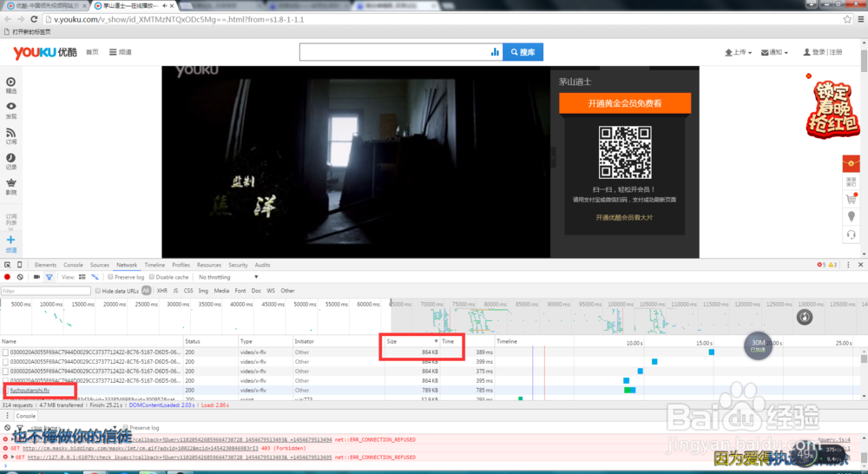Bookmark the page with star icon

pos(847,19)
